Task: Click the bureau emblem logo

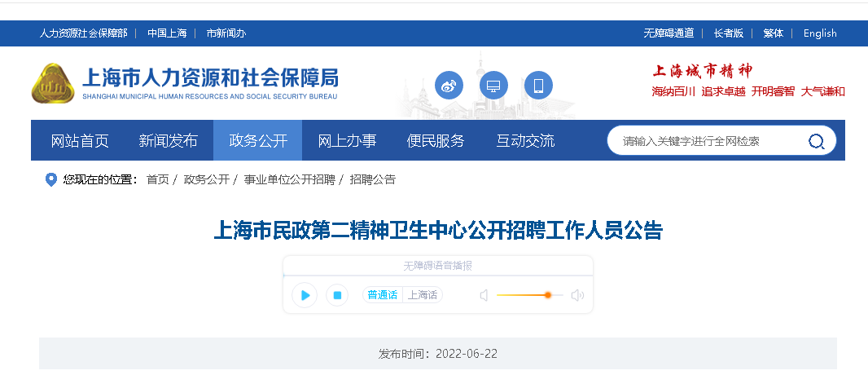Action: click(53, 84)
